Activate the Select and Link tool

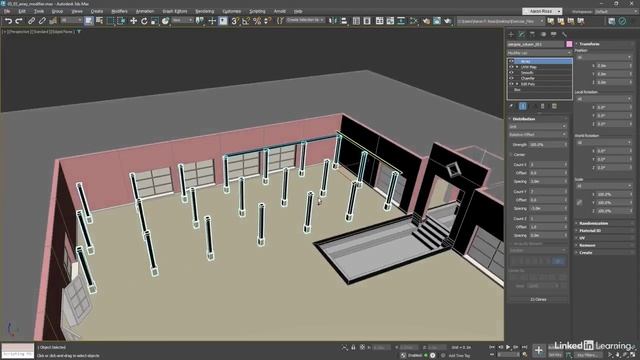click(31, 21)
